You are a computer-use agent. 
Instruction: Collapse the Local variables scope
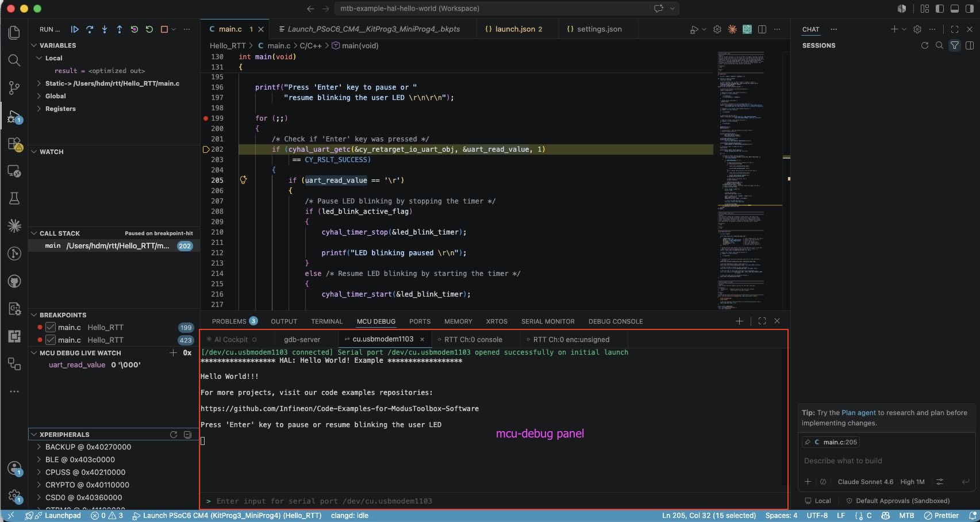click(x=39, y=58)
